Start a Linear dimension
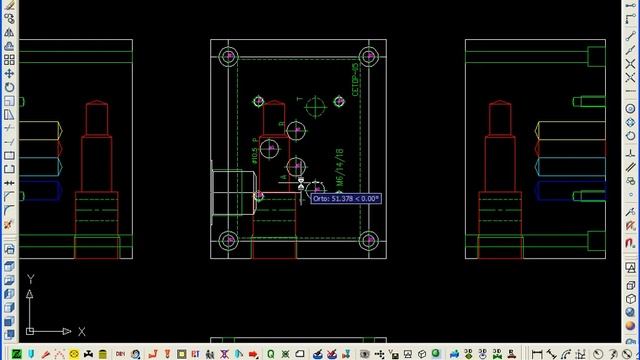The image size is (640, 360). [x=538, y=354]
